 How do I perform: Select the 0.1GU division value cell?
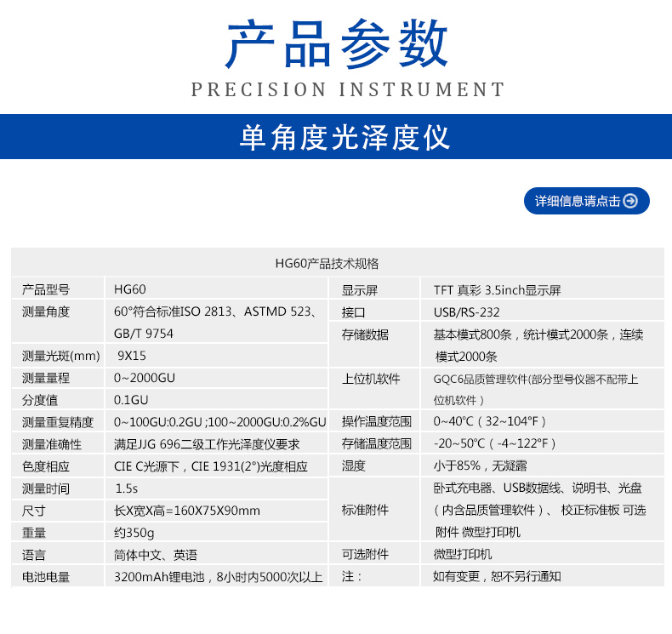[131, 400]
